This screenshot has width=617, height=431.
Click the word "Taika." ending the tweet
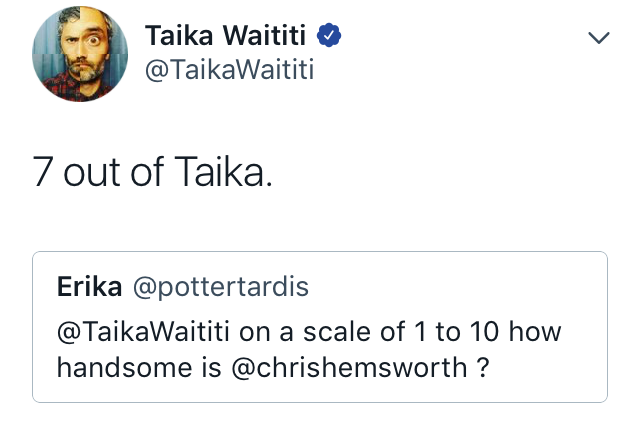pyautogui.click(x=223, y=172)
